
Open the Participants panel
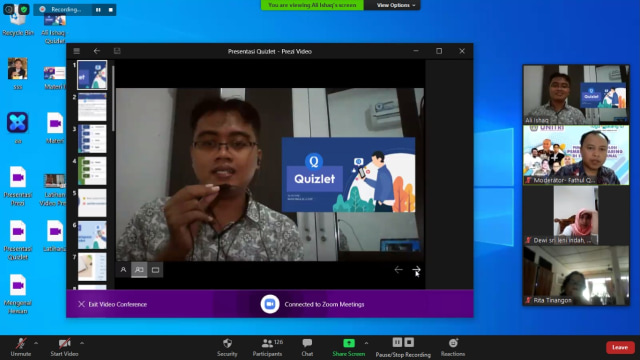tap(267, 347)
